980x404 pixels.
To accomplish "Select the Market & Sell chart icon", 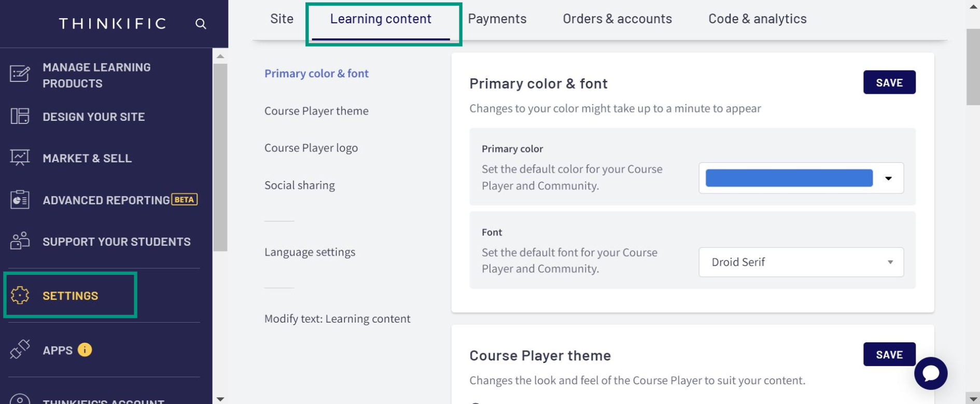I will click(x=20, y=157).
